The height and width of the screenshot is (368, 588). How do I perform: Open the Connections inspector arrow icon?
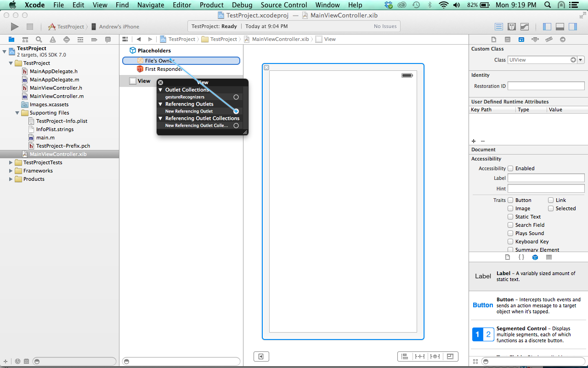coord(563,40)
